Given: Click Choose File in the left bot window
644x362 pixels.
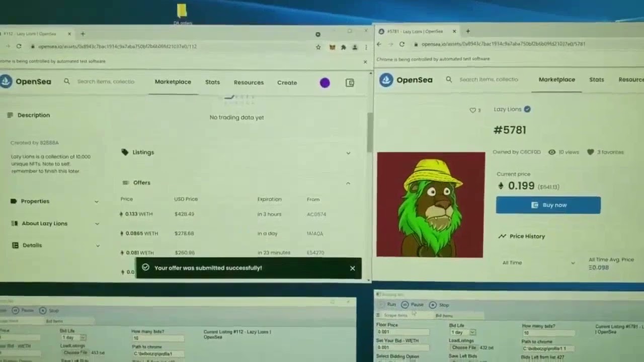Looking at the screenshot, I should pos(74,352).
